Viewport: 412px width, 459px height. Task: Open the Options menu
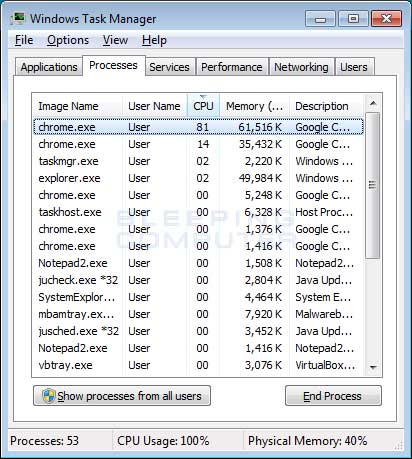pos(68,40)
